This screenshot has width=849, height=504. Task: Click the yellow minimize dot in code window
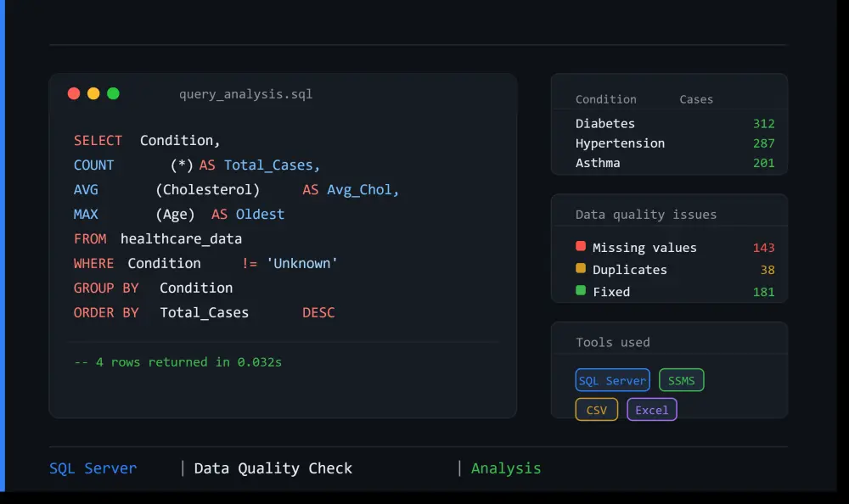click(x=93, y=93)
